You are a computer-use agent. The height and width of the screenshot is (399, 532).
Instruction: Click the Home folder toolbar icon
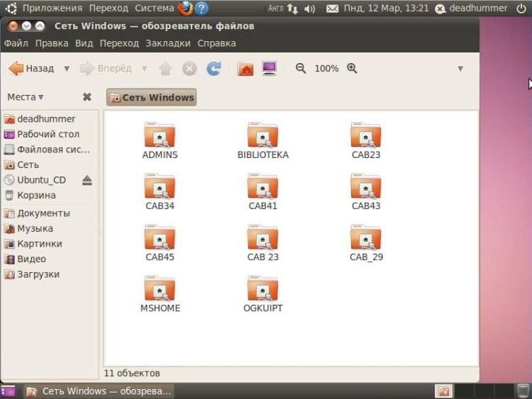coord(245,69)
